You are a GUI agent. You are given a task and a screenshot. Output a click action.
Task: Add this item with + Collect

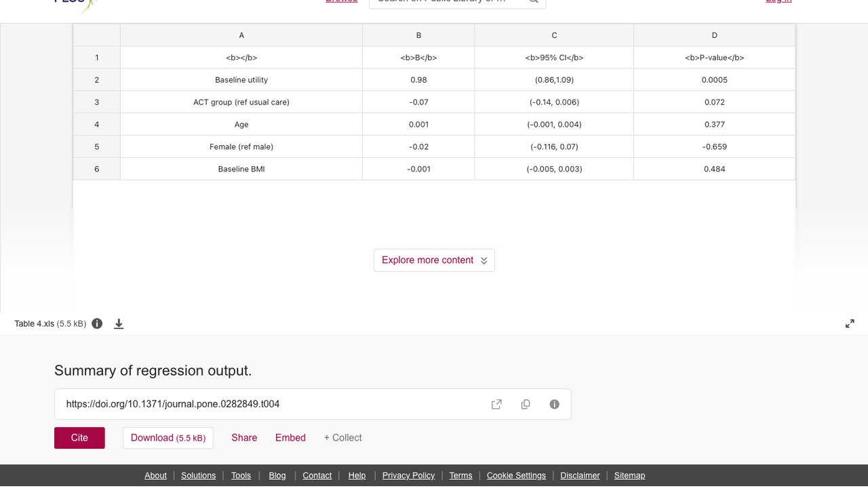342,438
